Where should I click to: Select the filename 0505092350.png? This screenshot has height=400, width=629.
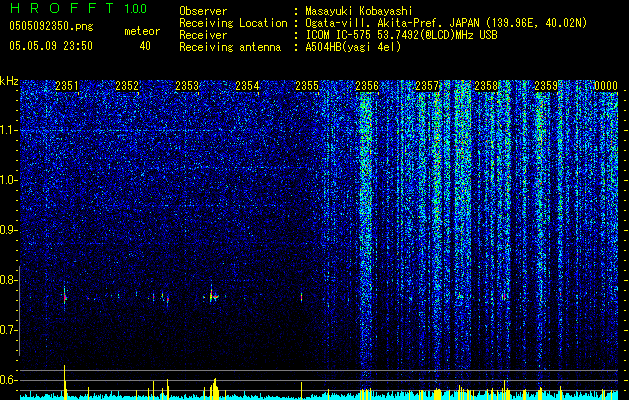tap(51, 26)
